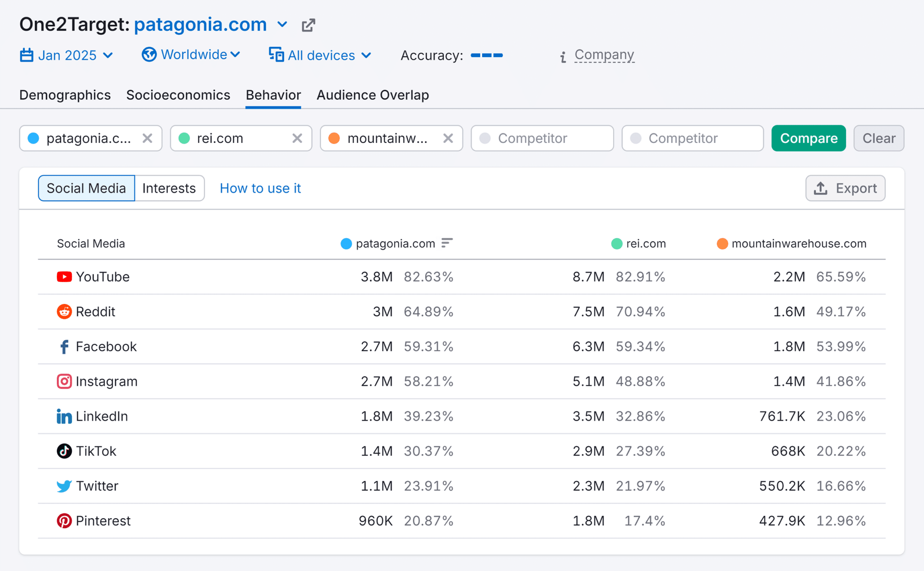Click the Pinterest logo icon

pos(64,520)
